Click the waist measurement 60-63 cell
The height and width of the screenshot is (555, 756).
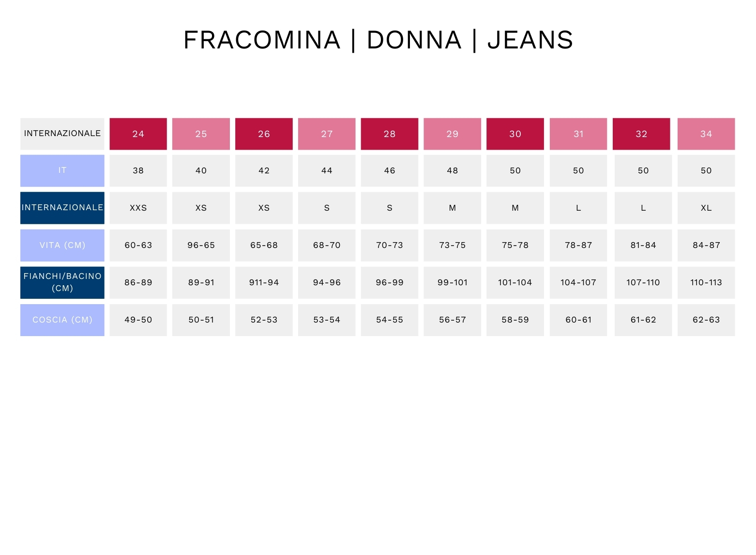(x=138, y=245)
